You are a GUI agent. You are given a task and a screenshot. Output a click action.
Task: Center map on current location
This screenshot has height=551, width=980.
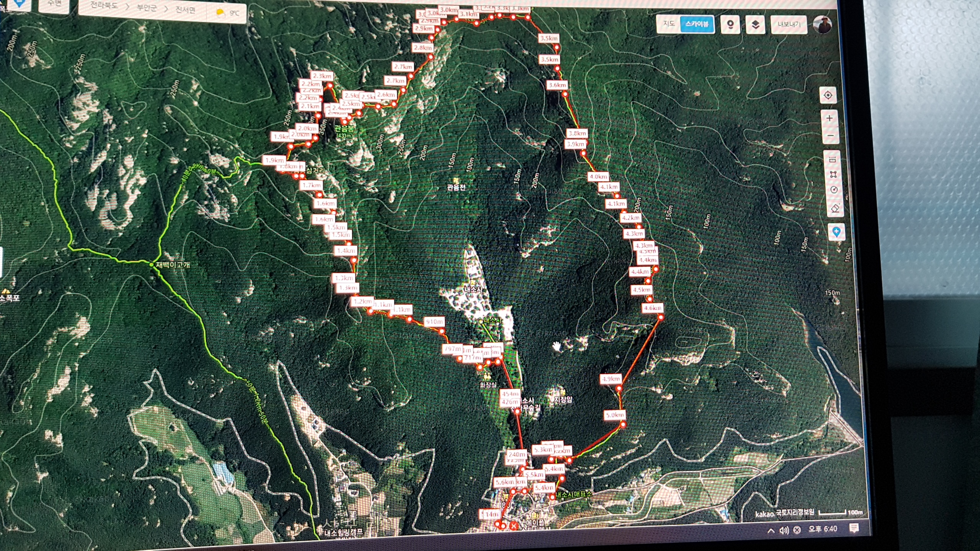[x=828, y=95]
